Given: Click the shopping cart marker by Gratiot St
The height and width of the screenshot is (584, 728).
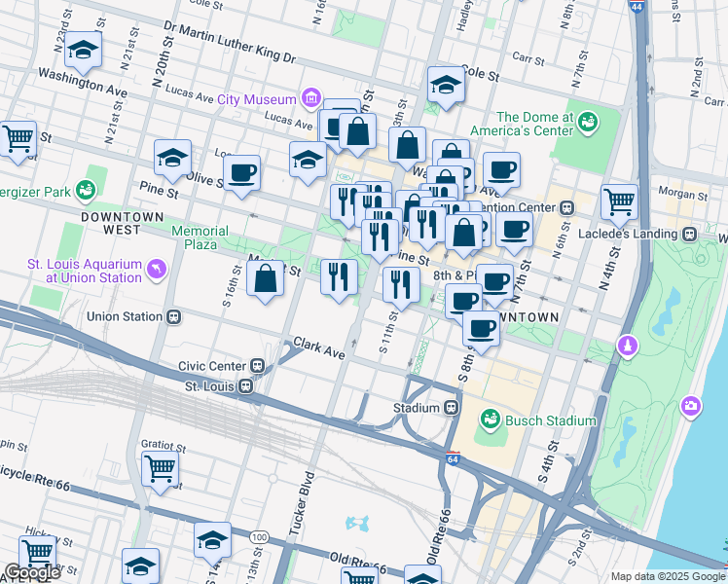Looking at the screenshot, I should click(x=160, y=469).
